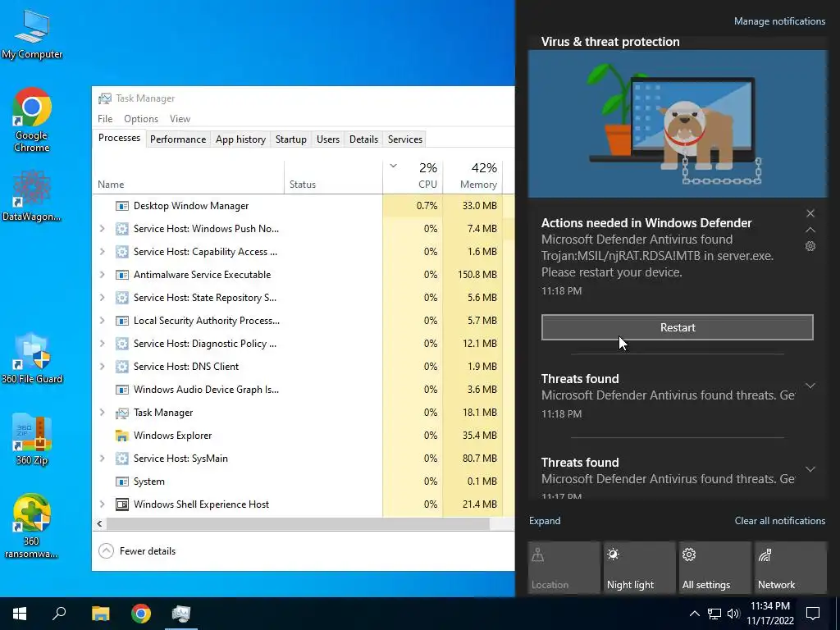Expand Antimalware Service Executable row
This screenshot has width=840, height=630.
pos(103,275)
